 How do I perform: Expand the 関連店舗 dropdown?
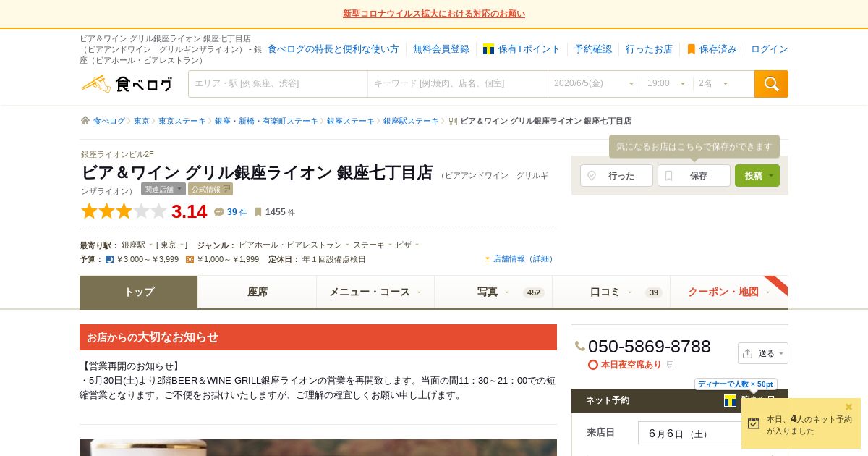click(163, 189)
